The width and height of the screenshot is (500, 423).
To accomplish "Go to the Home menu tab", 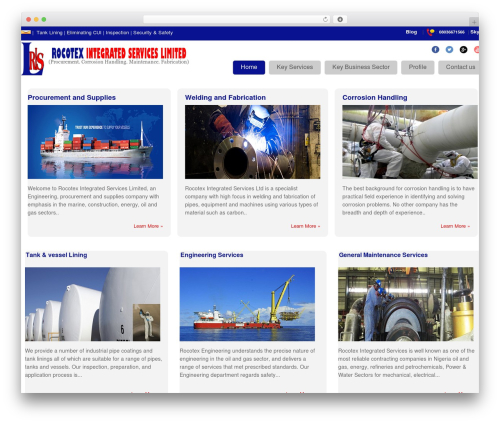I will (249, 67).
